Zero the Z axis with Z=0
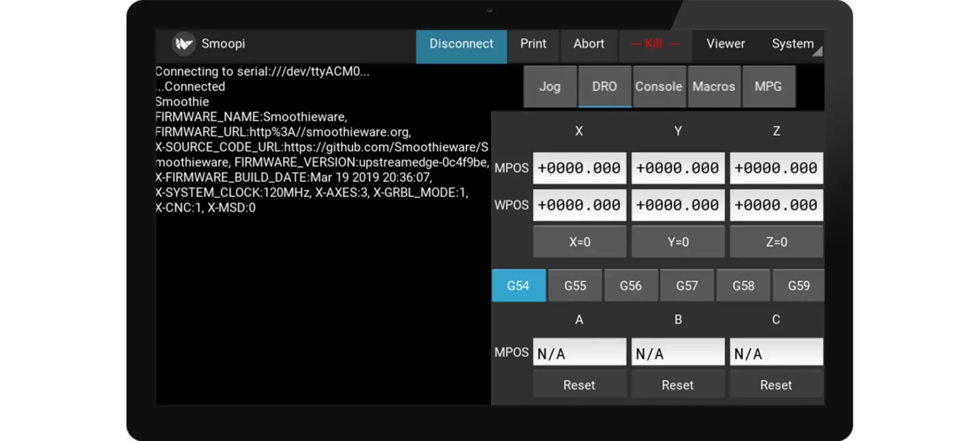Screen dimensions: 980x441 point(777,242)
